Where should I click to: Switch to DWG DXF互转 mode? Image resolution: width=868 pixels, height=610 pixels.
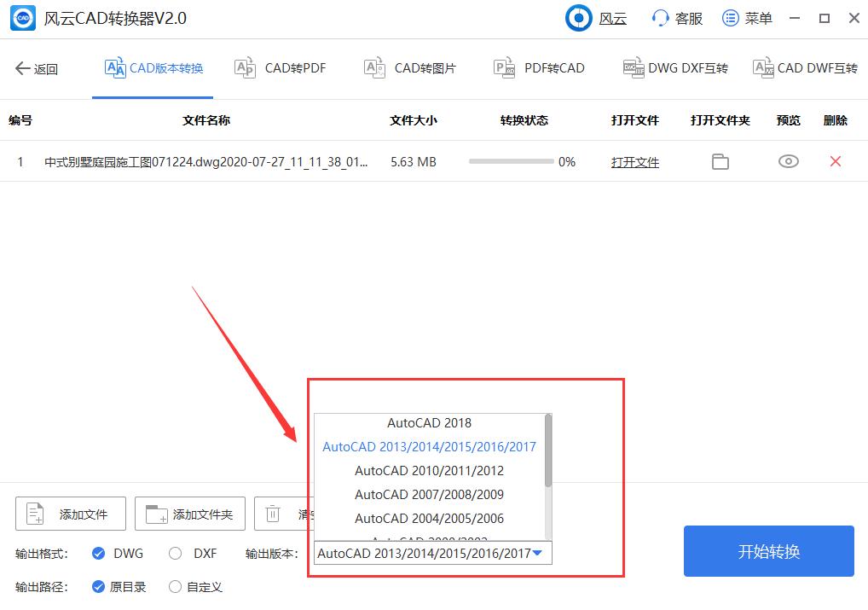pyautogui.click(x=675, y=67)
